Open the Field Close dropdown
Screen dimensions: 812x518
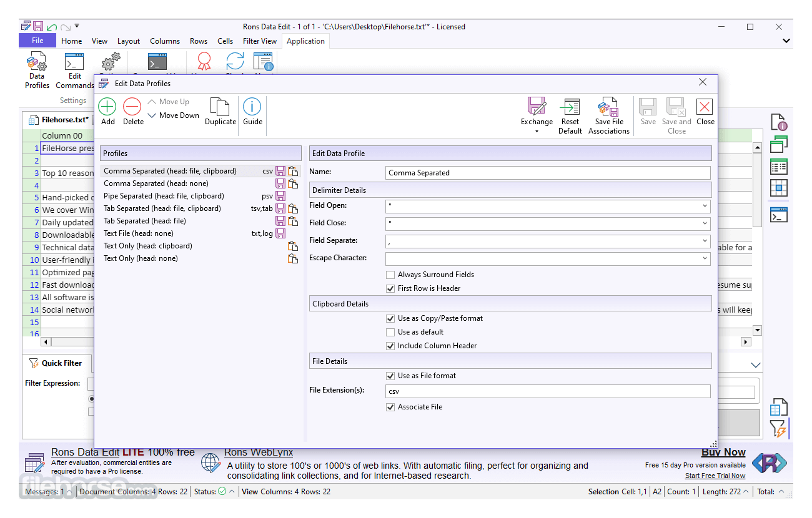click(x=705, y=223)
